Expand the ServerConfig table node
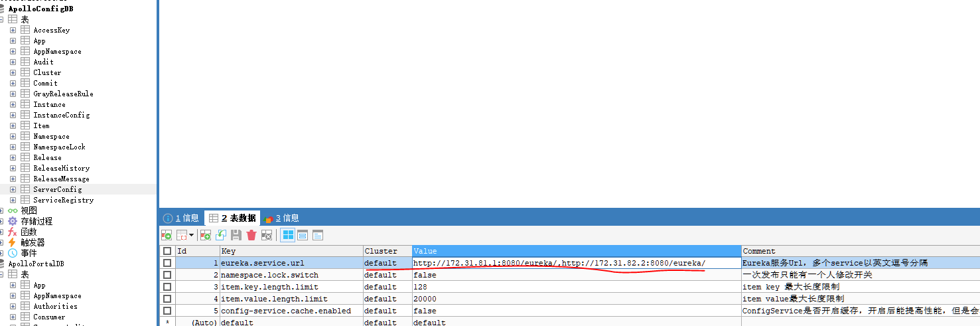Screen dimensions: 980x326 [13, 189]
